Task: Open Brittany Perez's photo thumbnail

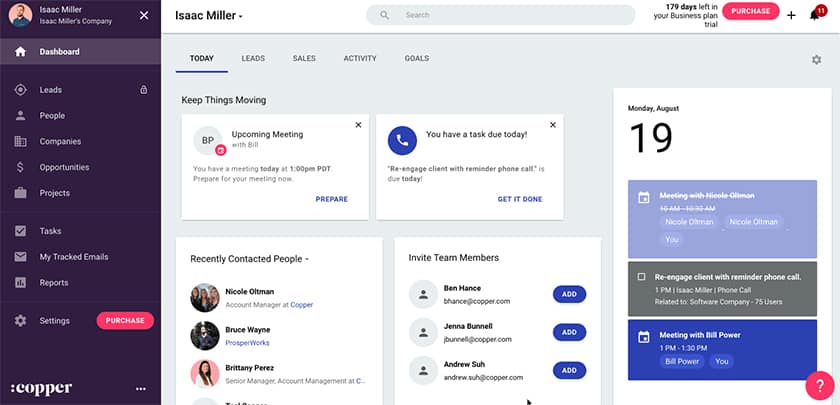Action: point(205,374)
